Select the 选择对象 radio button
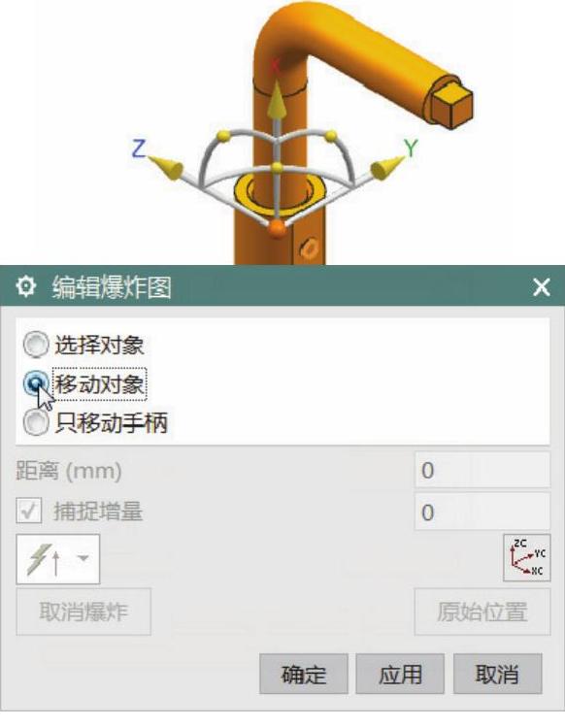This screenshot has width=565, height=728. (36, 345)
